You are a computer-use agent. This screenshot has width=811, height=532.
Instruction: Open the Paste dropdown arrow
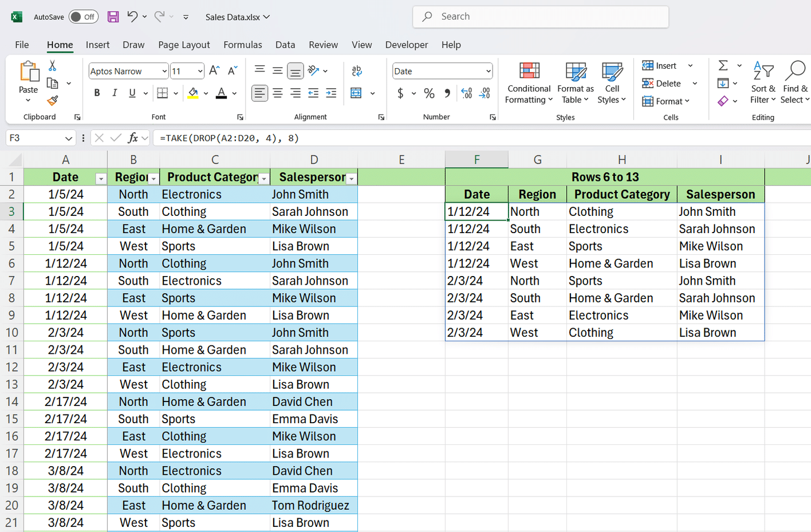coord(28,101)
